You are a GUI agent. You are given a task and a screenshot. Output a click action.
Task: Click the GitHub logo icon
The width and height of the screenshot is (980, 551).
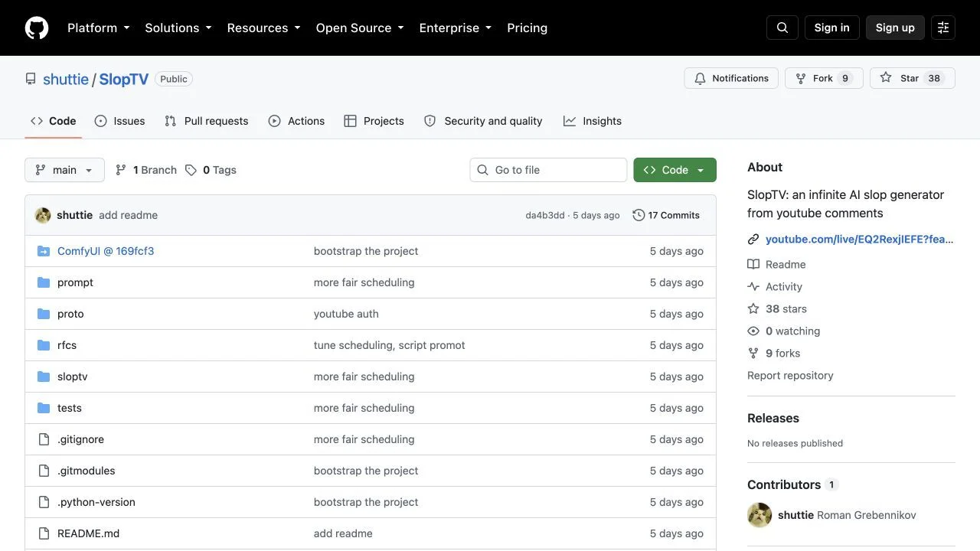pos(37,28)
